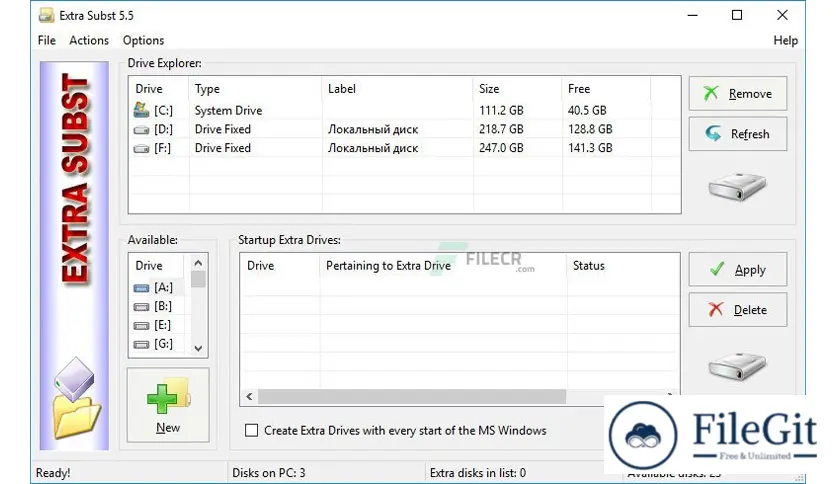Image resolution: width=836 pixels, height=484 pixels.
Task: Click the 111.2 GB size value
Action: (x=501, y=110)
